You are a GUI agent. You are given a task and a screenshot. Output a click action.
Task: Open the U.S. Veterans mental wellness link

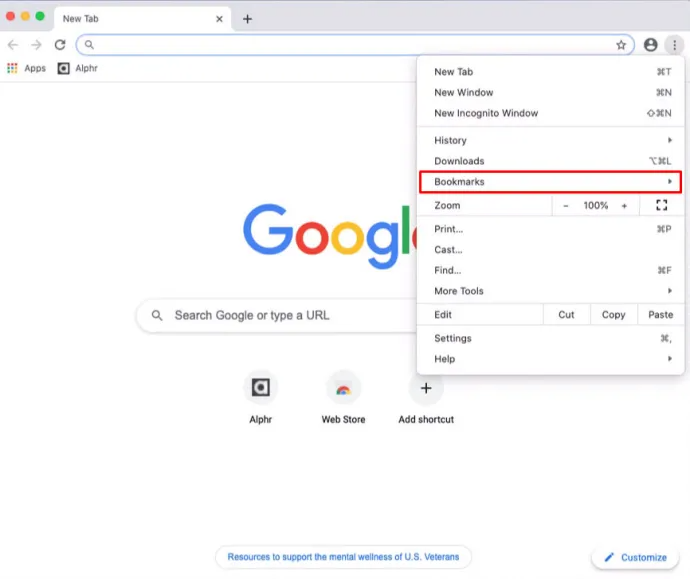pos(343,557)
